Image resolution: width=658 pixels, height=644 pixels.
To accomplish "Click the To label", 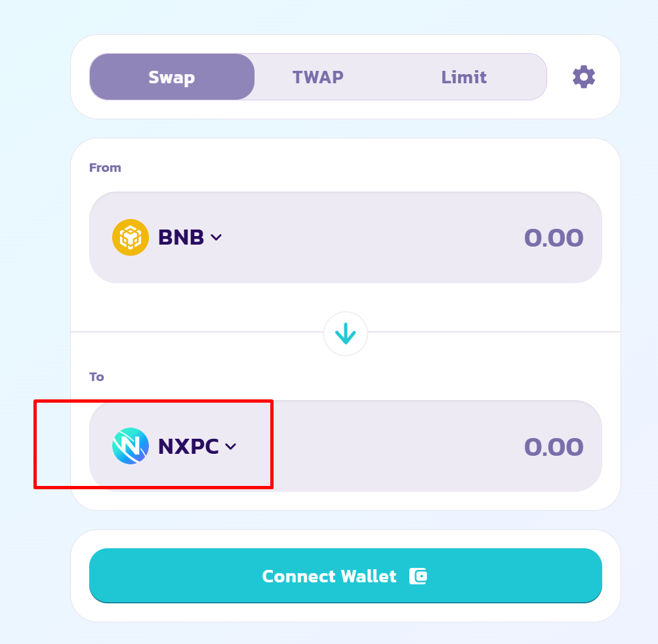I will 96,376.
